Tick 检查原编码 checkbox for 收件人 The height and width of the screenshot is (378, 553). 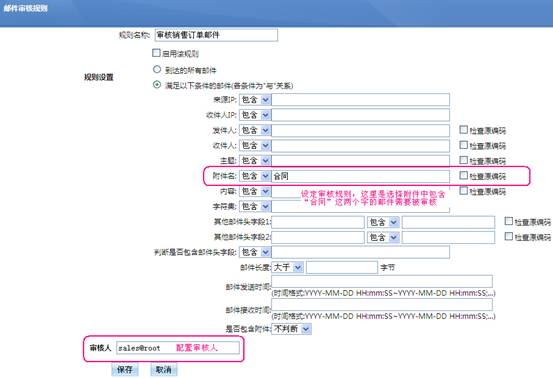(x=463, y=145)
